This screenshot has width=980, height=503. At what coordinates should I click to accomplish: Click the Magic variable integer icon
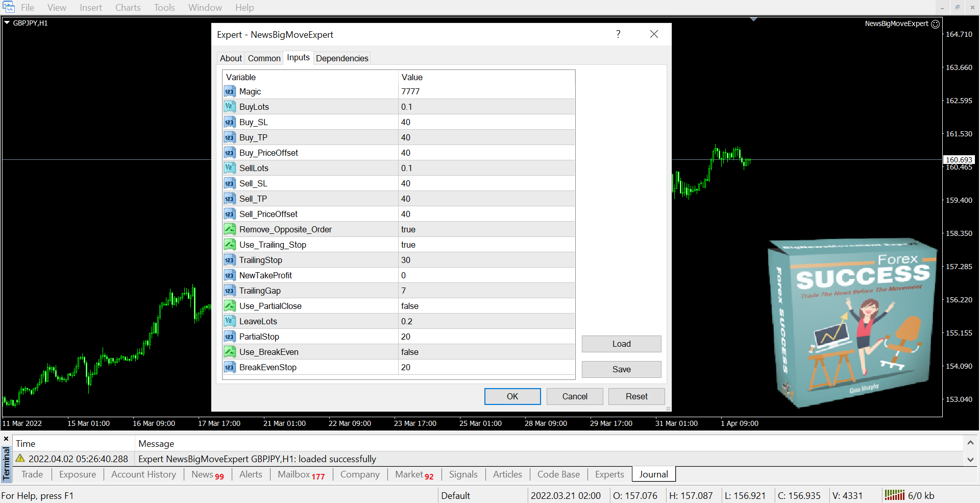coord(229,91)
